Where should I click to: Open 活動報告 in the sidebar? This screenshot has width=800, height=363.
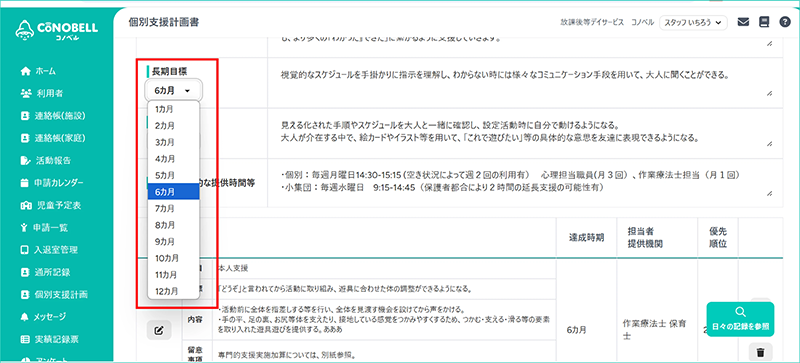(53, 160)
